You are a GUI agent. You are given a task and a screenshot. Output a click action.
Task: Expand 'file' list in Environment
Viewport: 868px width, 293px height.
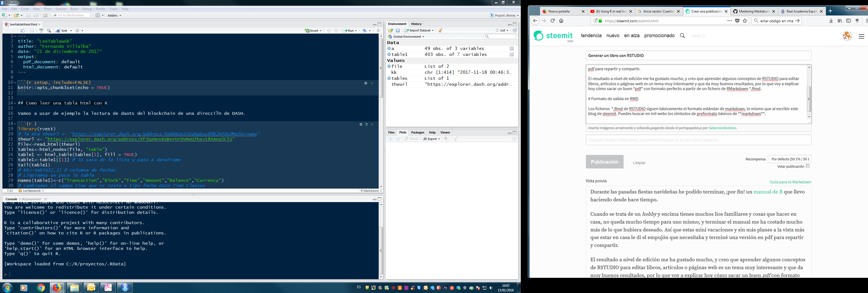pos(389,66)
